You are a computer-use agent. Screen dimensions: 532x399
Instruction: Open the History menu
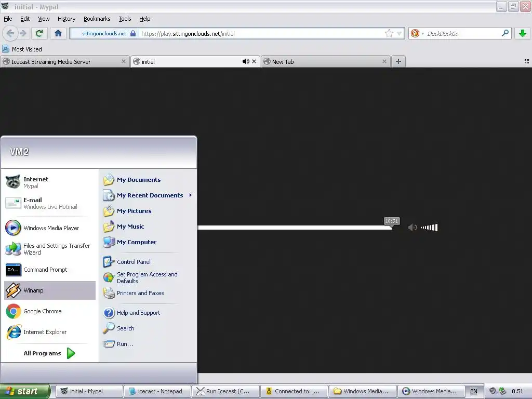pyautogui.click(x=66, y=19)
